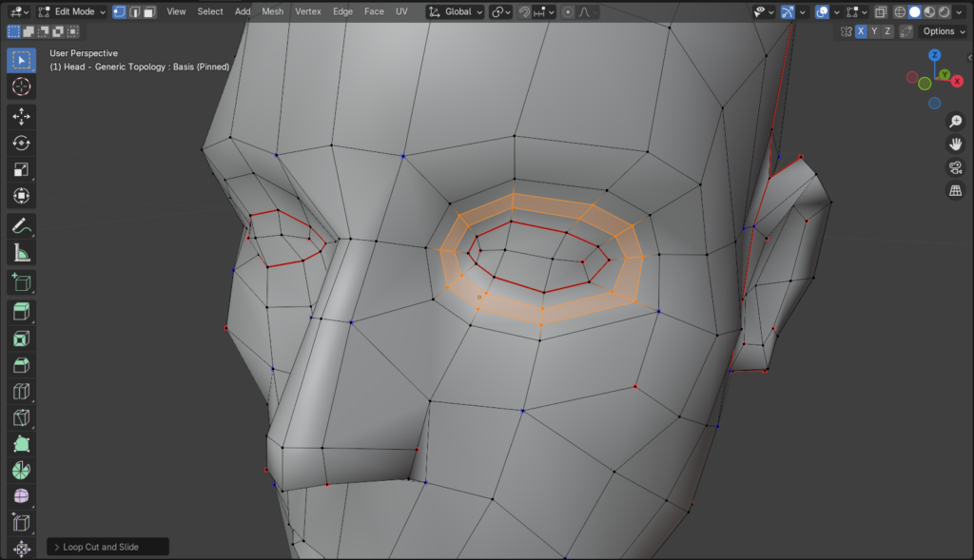Open the Mesh menu

point(272,11)
